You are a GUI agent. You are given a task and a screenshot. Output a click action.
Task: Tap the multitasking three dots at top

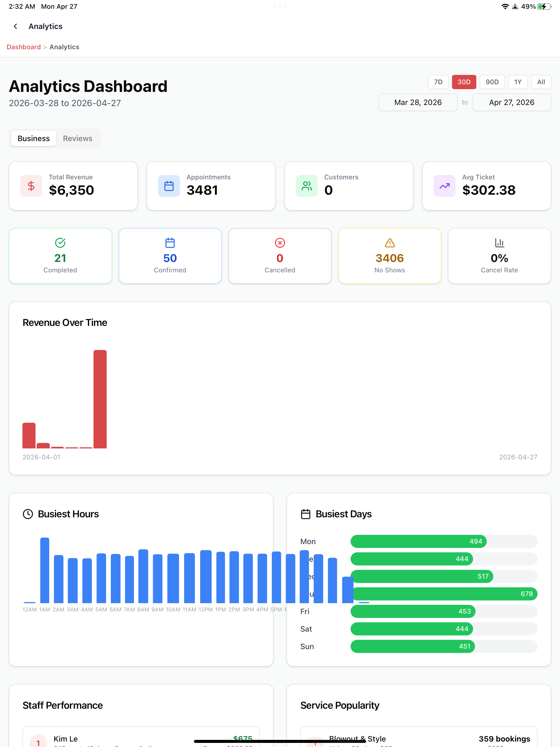point(280,6)
